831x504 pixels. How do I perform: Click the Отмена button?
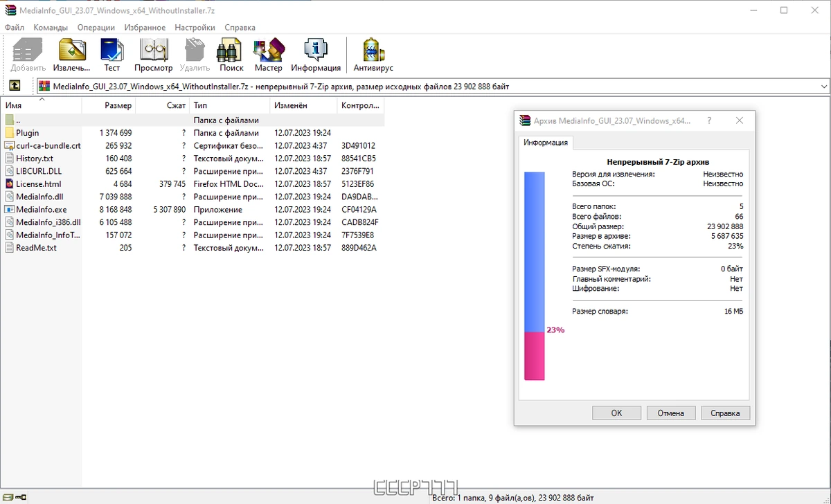(x=671, y=413)
